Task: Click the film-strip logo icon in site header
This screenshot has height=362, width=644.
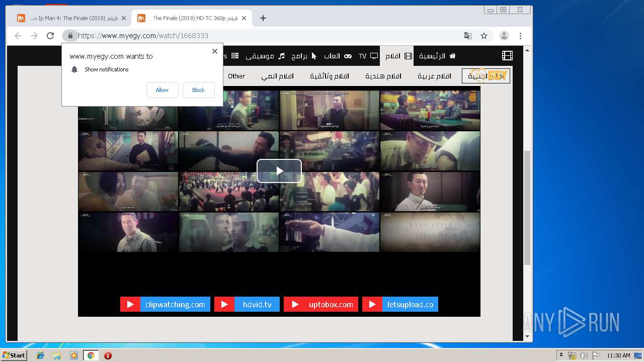Action: (x=507, y=56)
